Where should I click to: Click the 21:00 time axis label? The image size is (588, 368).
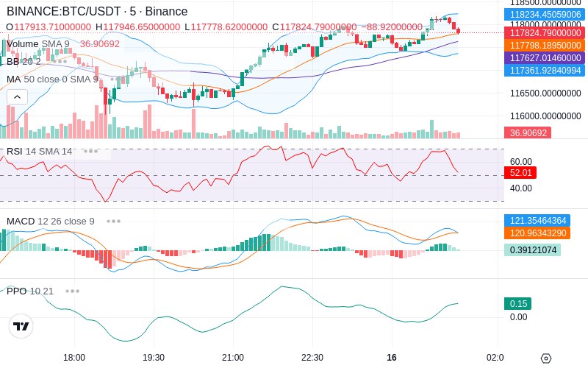[x=233, y=358]
